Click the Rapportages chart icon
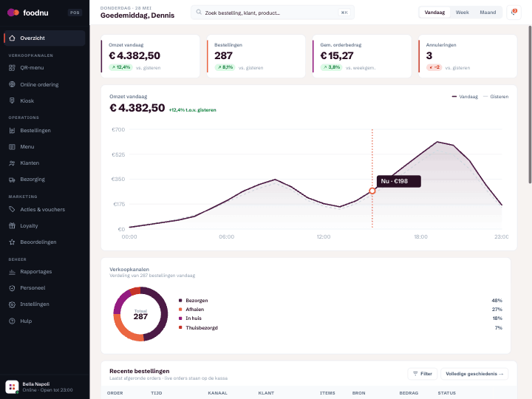 click(x=12, y=271)
